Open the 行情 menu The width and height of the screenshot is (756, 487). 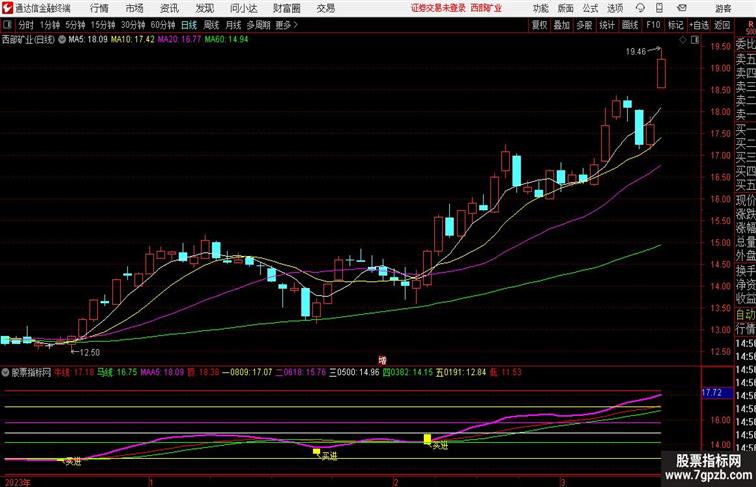99,8
